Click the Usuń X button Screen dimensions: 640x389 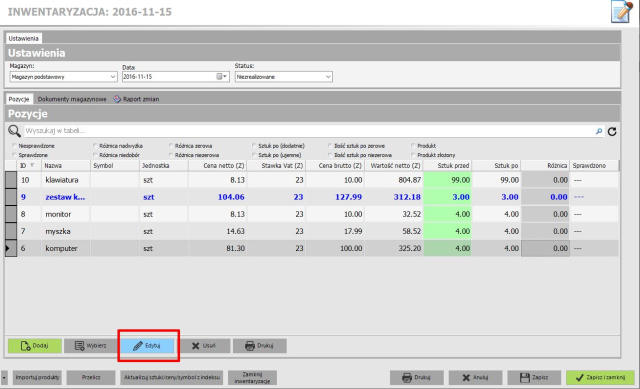[204, 346]
